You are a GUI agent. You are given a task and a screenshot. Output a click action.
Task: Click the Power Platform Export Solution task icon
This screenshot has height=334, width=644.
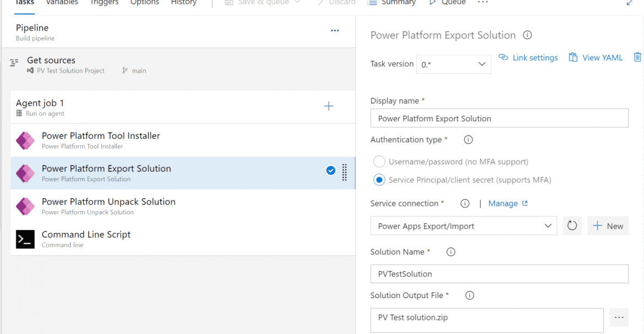point(25,174)
